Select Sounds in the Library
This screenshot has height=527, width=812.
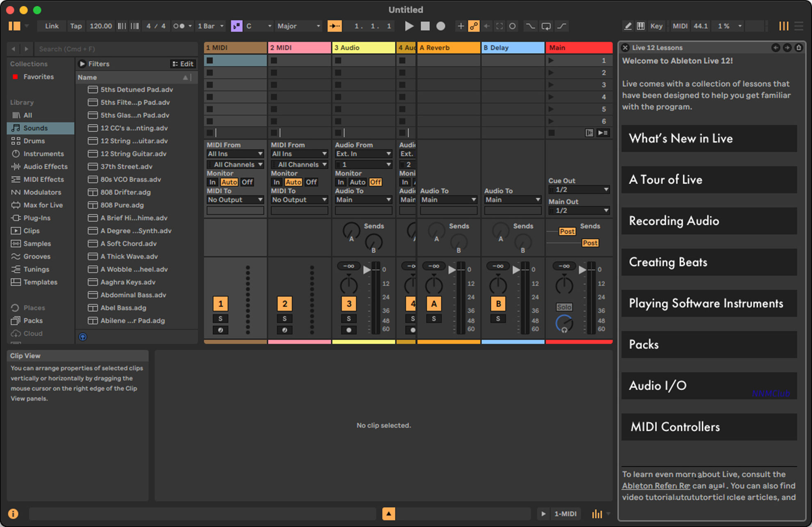click(41, 128)
